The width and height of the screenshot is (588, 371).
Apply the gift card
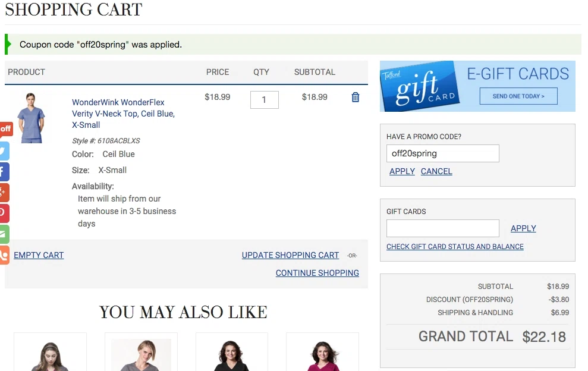pyautogui.click(x=523, y=228)
